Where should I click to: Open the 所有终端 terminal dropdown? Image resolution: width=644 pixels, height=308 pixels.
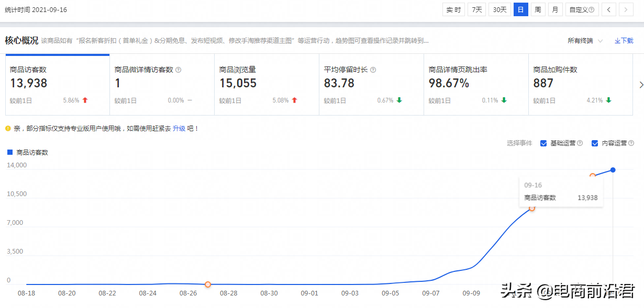[x=585, y=41]
